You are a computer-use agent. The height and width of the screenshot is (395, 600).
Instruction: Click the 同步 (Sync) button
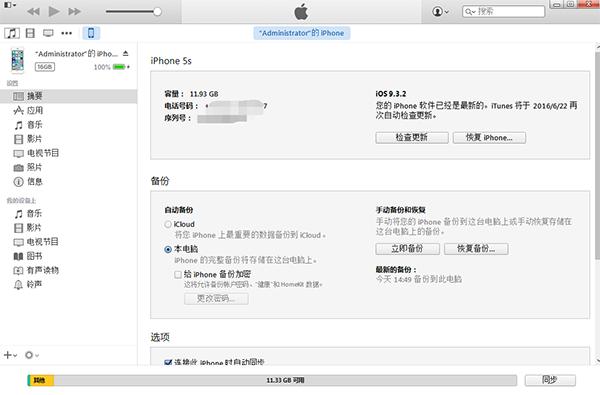(550, 380)
